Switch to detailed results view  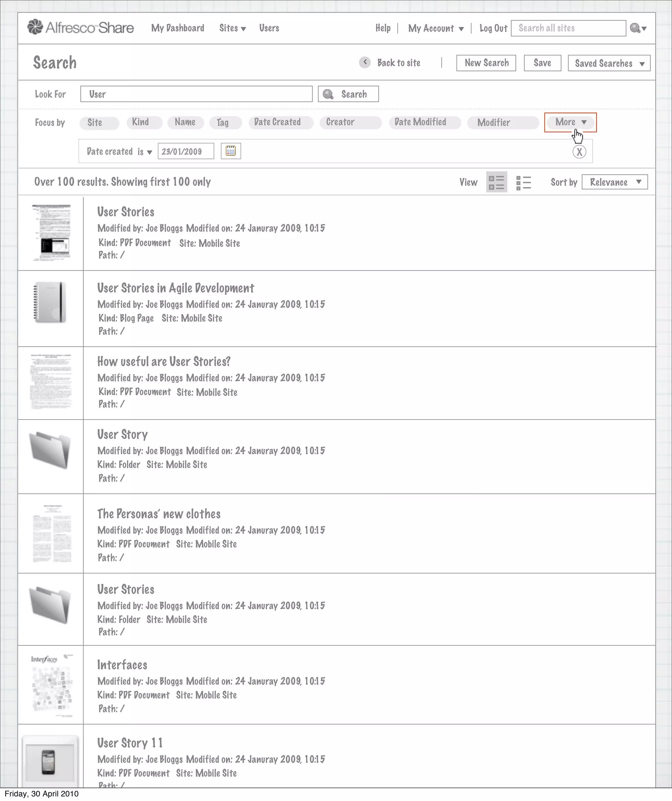[x=496, y=182]
